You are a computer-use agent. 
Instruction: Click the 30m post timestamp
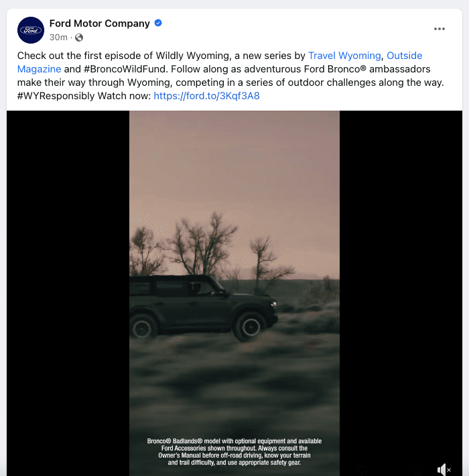tap(58, 38)
